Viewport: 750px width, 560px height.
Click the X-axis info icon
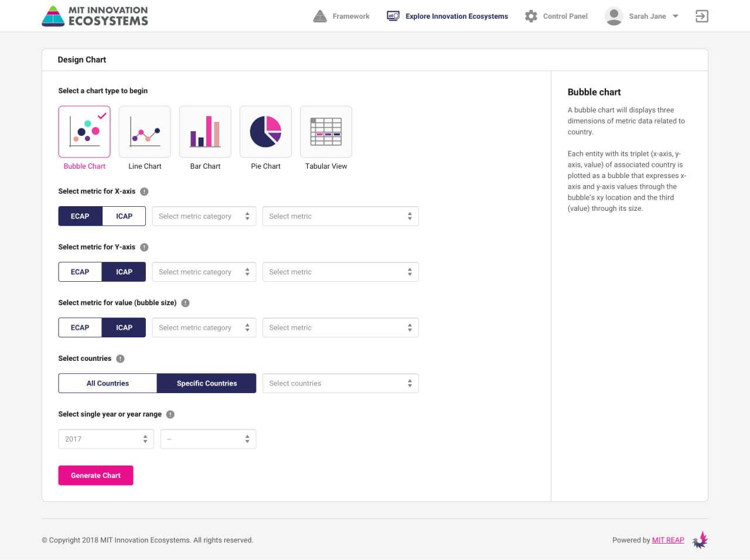coord(144,192)
